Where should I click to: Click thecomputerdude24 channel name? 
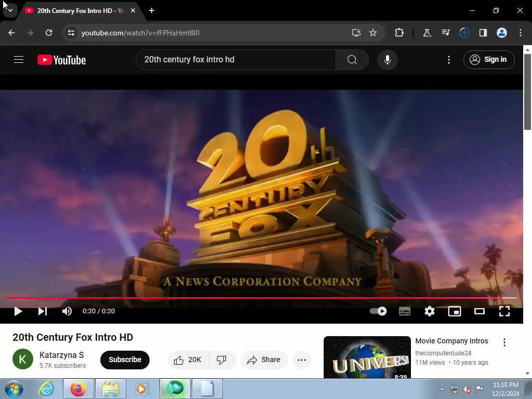443,353
